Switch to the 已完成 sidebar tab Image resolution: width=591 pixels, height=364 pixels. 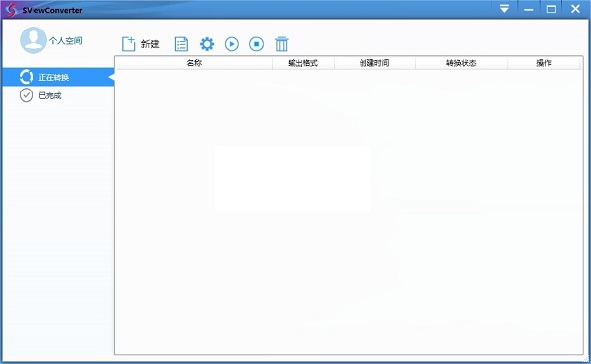pyautogui.click(x=58, y=95)
